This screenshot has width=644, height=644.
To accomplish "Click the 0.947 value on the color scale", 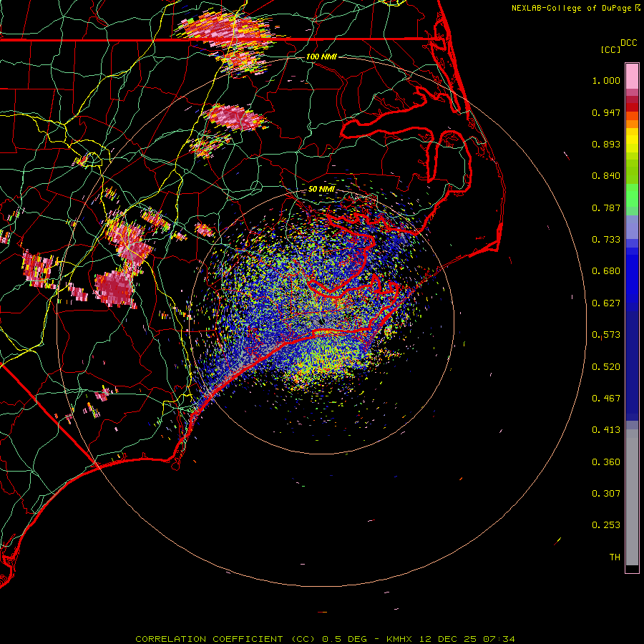I will [606, 112].
